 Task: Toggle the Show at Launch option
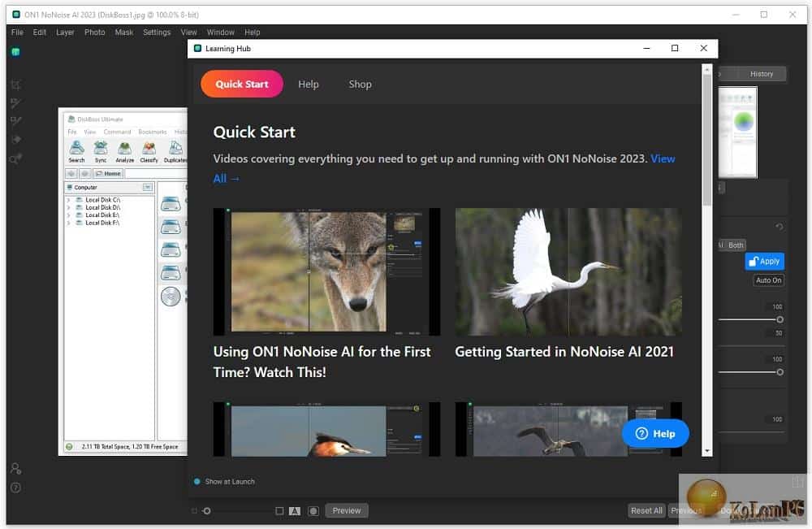pyautogui.click(x=224, y=481)
